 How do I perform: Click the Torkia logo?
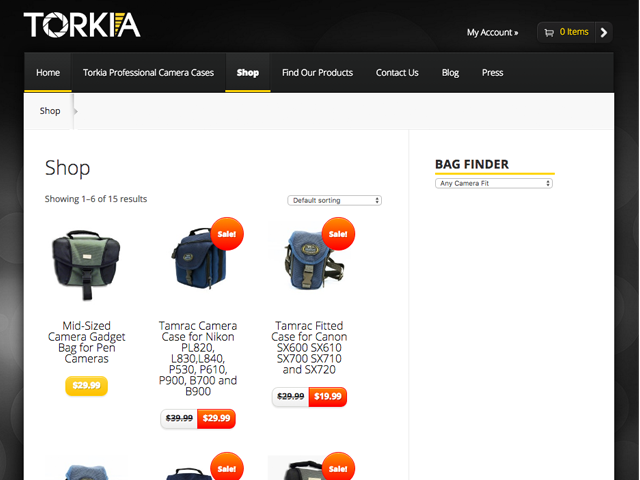(x=82, y=25)
